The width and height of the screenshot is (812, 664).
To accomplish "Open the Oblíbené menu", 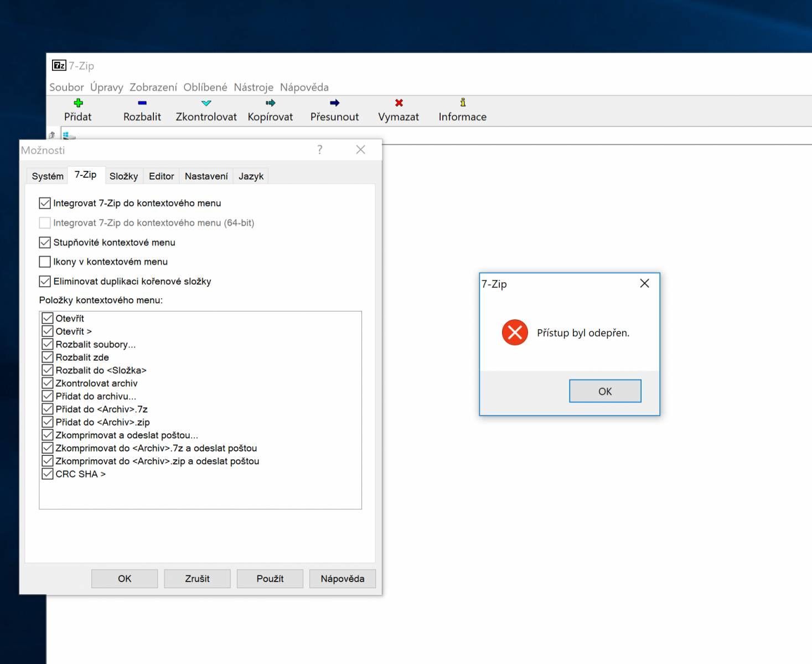I will click(x=205, y=87).
